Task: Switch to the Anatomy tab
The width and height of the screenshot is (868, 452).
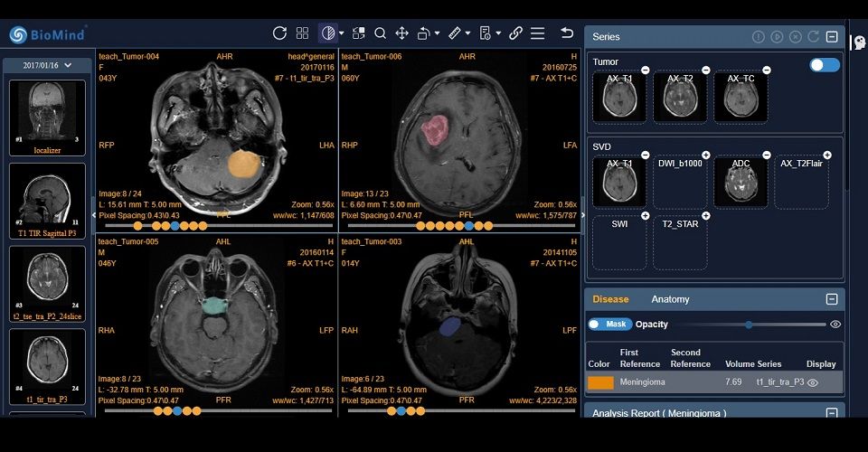Action: (670, 299)
